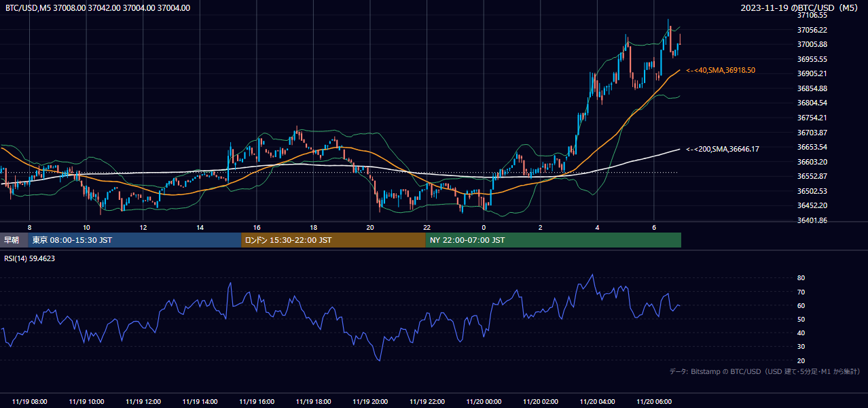
Task: Click price axis value 36703.87
Action: coord(812,133)
